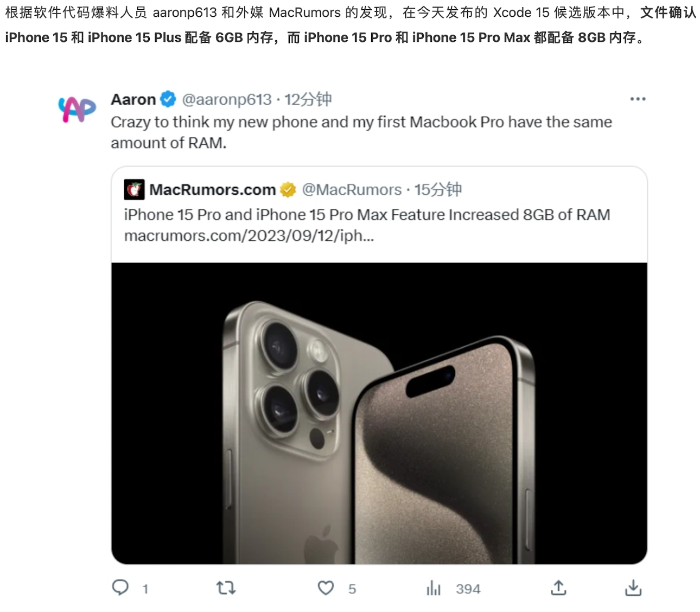Tap the heart icon to like the tweet
Screen dimensions: 700x612
point(325,588)
